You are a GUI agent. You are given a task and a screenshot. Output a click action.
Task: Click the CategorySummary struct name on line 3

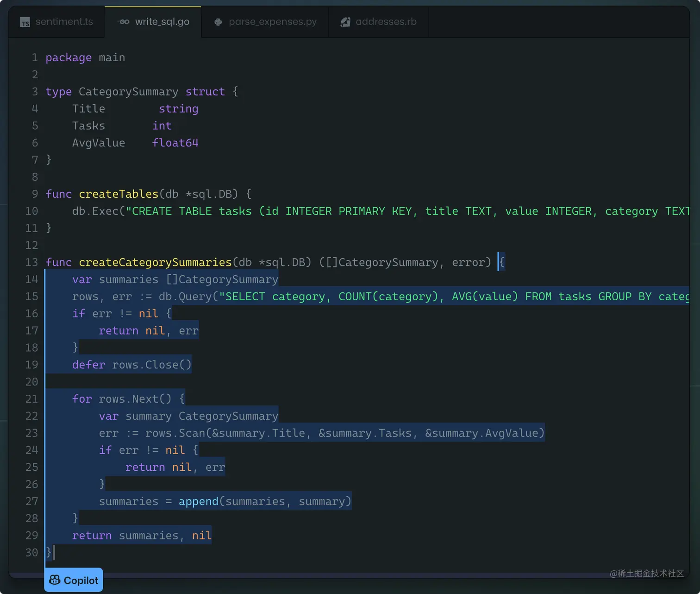coord(128,92)
